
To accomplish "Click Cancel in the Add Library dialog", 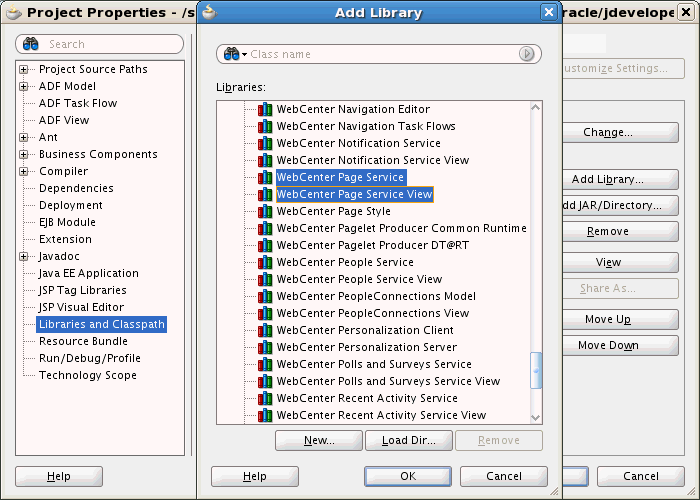I will (x=504, y=476).
